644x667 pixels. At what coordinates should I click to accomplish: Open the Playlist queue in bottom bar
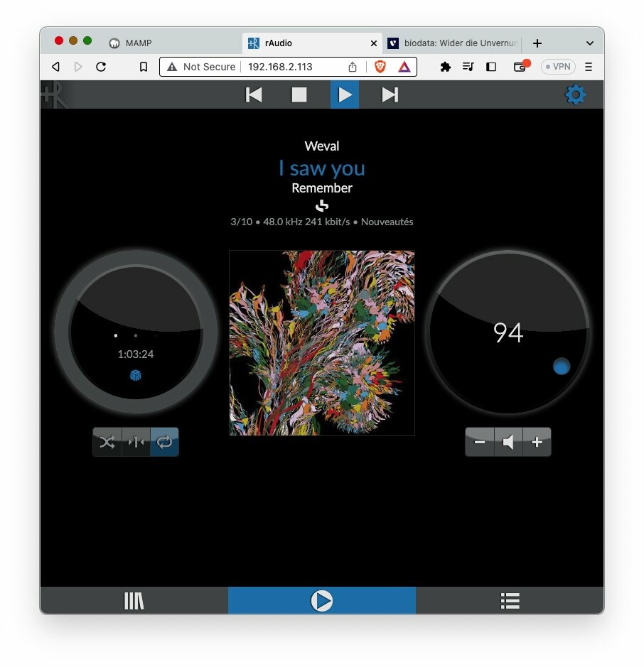(510, 601)
